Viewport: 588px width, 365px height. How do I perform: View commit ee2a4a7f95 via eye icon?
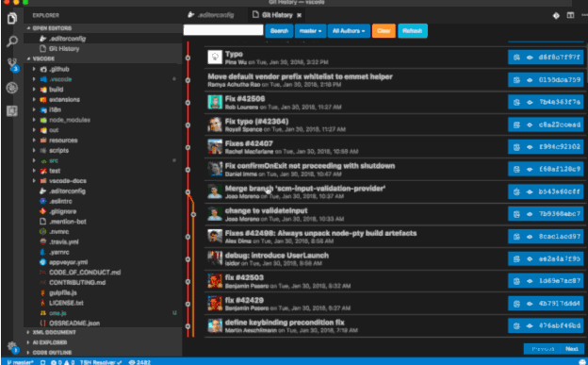[x=530, y=258]
